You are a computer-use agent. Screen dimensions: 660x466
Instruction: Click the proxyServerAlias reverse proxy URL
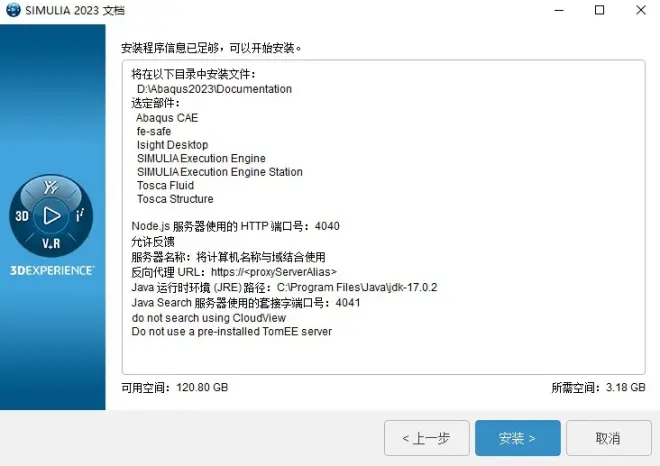click(274, 272)
